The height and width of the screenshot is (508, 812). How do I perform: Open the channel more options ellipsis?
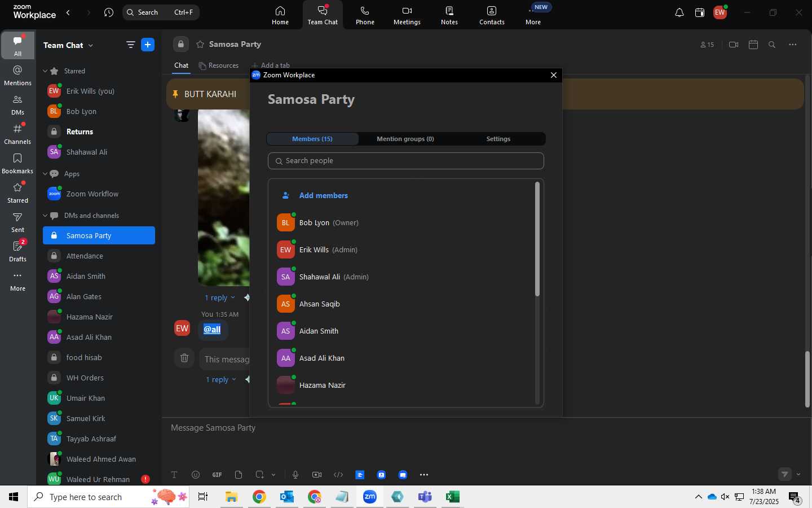793,45
